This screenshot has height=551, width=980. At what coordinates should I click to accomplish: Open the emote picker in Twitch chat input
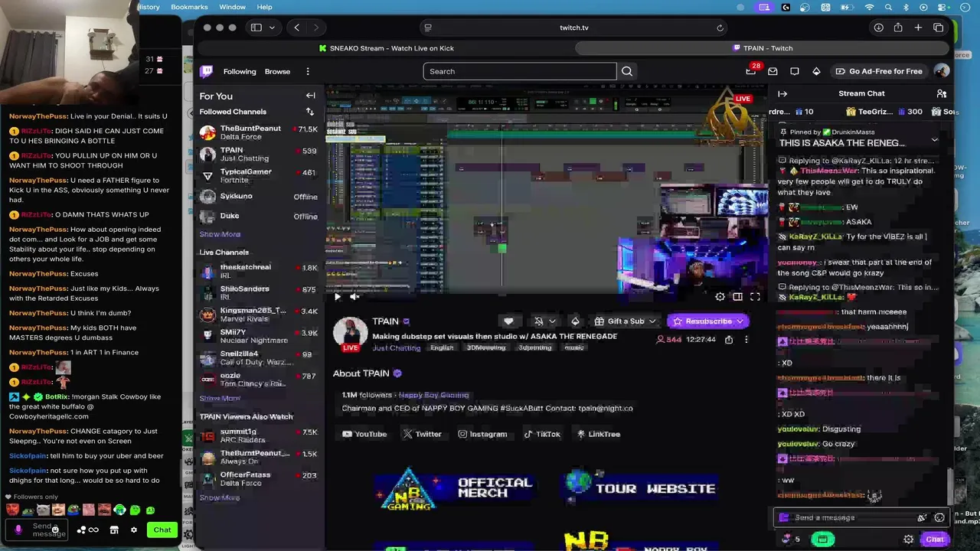[x=939, y=517]
